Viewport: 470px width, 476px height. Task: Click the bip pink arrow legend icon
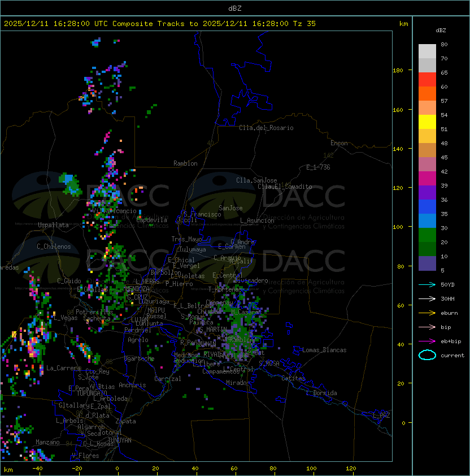click(427, 327)
